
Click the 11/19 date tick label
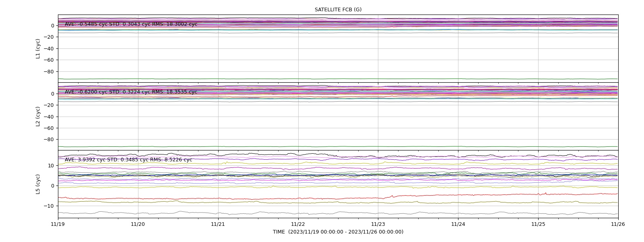58,224
